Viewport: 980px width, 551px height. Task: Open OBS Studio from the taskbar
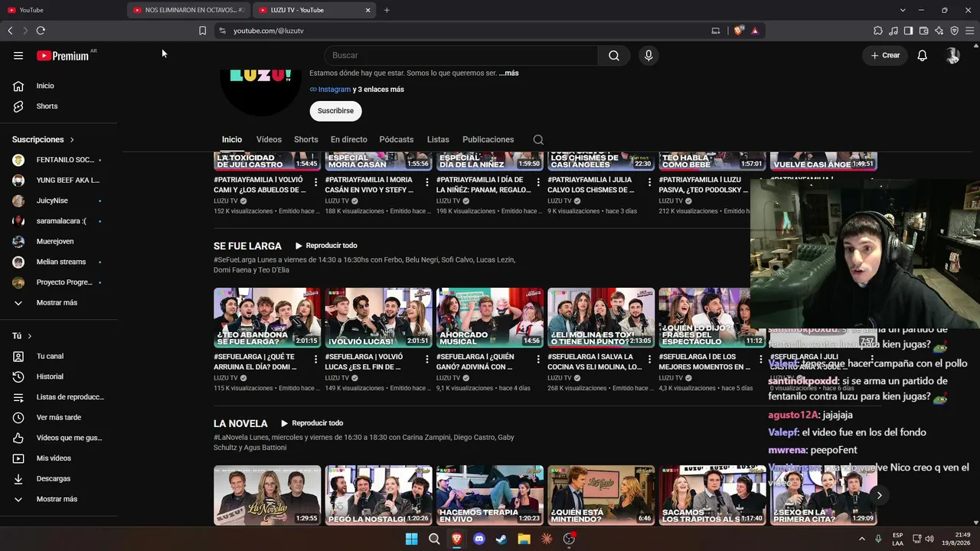569,539
